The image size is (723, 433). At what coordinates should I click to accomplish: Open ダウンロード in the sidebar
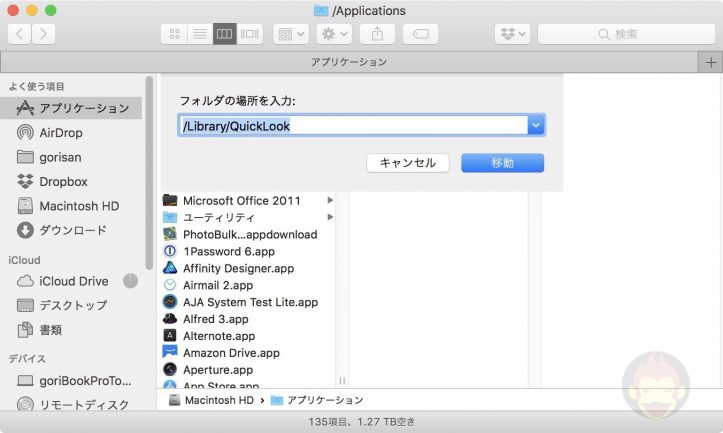[x=71, y=230]
